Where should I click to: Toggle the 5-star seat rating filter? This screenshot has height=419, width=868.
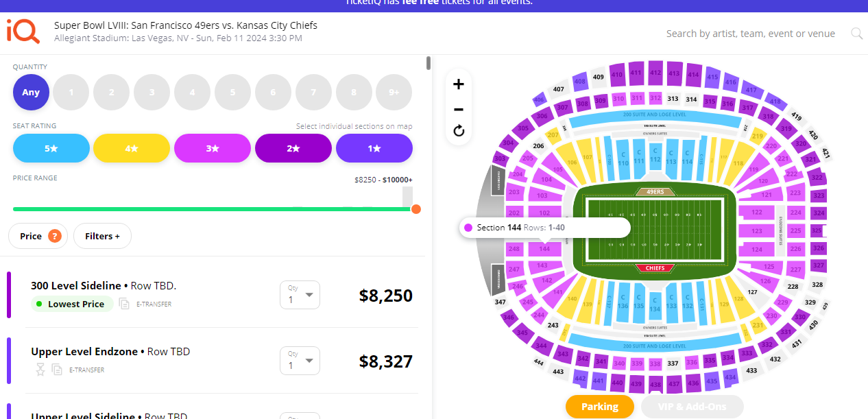pyautogui.click(x=51, y=148)
